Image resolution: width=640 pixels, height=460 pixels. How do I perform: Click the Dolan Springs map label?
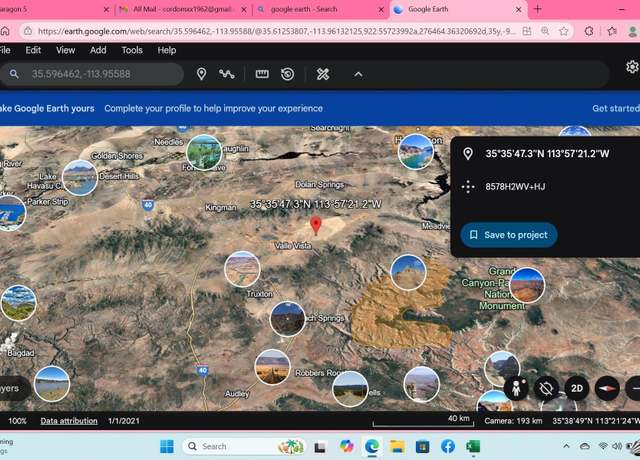tap(320, 184)
